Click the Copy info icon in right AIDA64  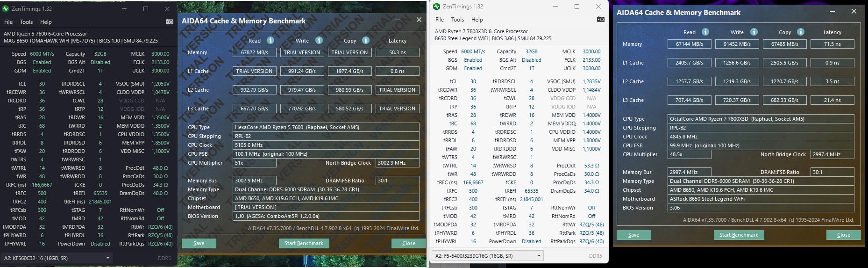[x=801, y=32]
